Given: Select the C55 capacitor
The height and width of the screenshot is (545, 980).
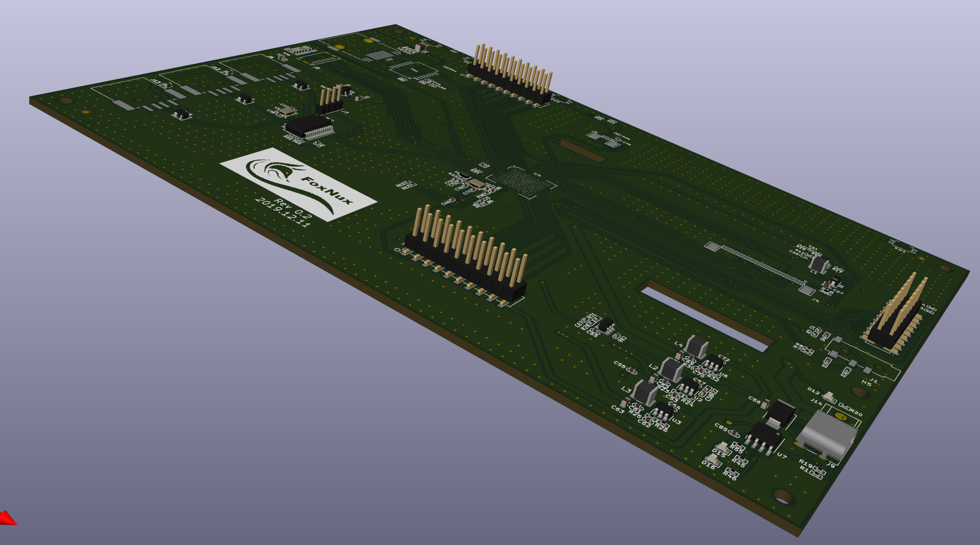Looking at the screenshot, I should (x=631, y=370).
